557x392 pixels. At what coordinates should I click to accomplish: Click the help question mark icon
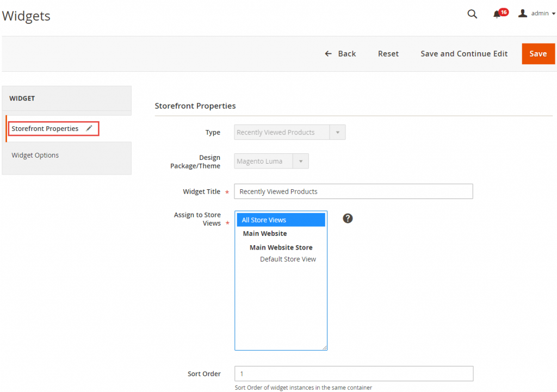[x=348, y=218]
